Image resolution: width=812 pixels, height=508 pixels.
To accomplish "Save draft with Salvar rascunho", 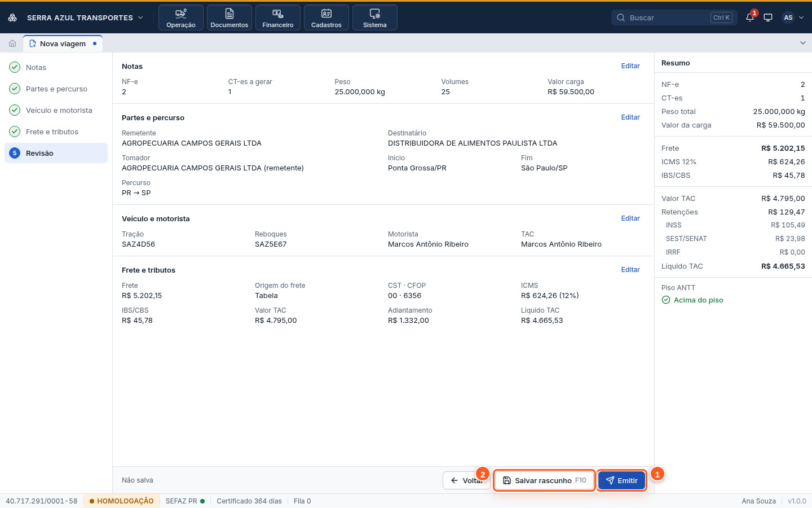I will coord(544,480).
